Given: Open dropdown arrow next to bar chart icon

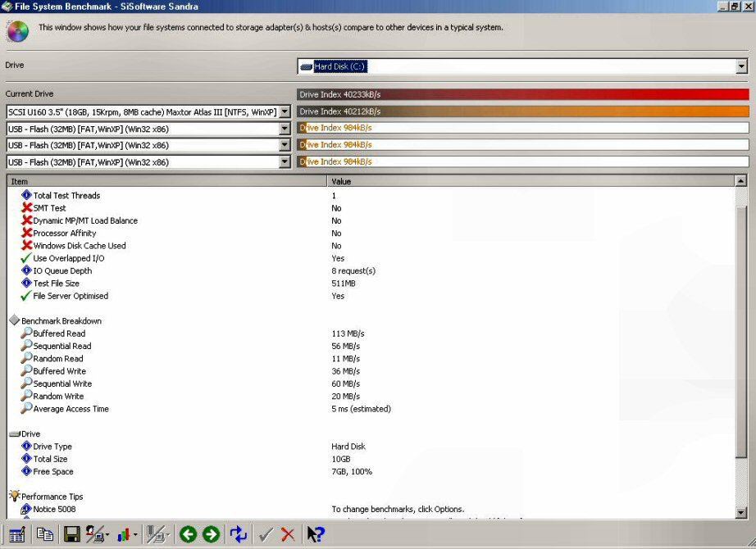Looking at the screenshot, I should [x=135, y=535].
